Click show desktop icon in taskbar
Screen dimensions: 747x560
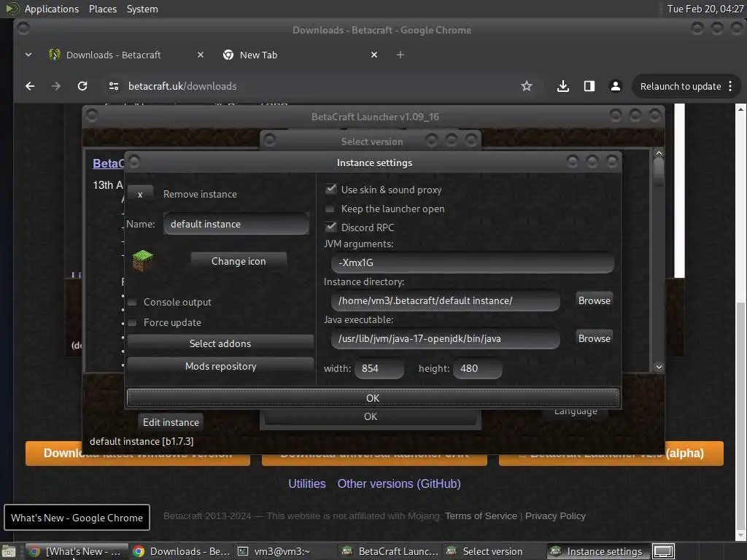[x=9, y=551]
